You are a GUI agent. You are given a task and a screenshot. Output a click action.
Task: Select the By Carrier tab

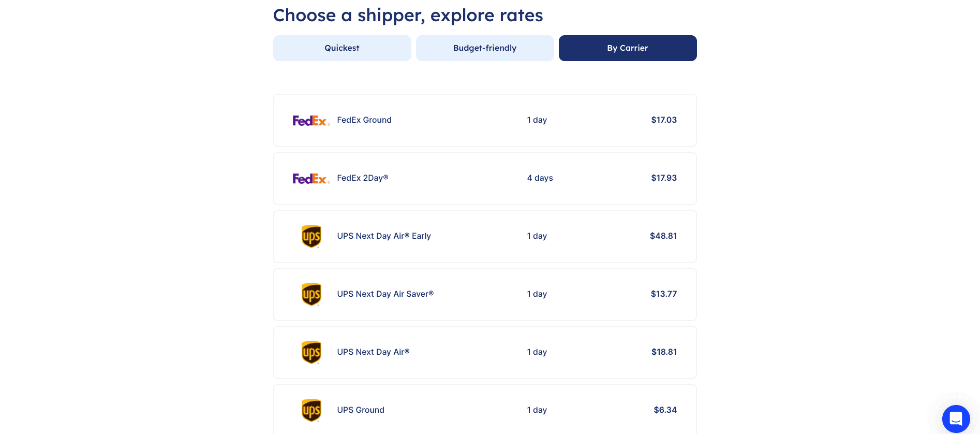point(628,48)
